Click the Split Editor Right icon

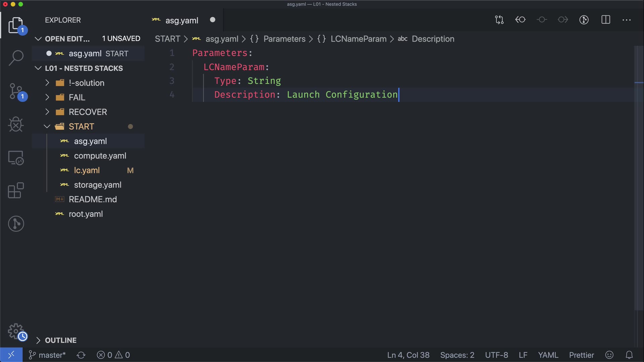tap(605, 20)
